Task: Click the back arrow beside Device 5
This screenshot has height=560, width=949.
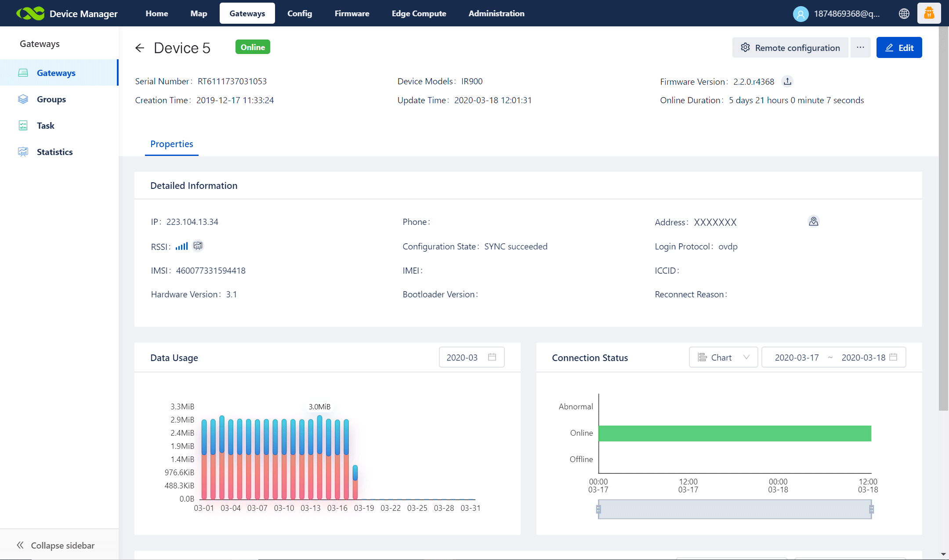Action: [140, 48]
